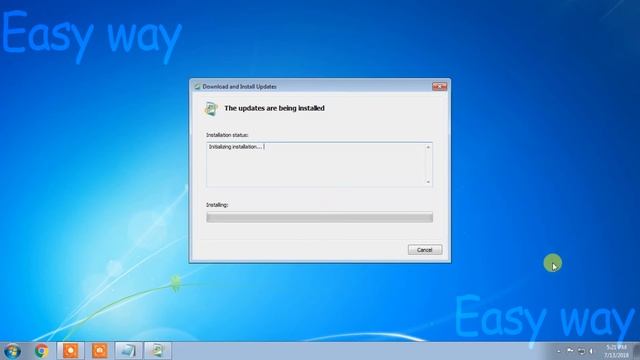Click the status box scroll up arrow
The width and height of the screenshot is (640, 360).
coord(428,147)
